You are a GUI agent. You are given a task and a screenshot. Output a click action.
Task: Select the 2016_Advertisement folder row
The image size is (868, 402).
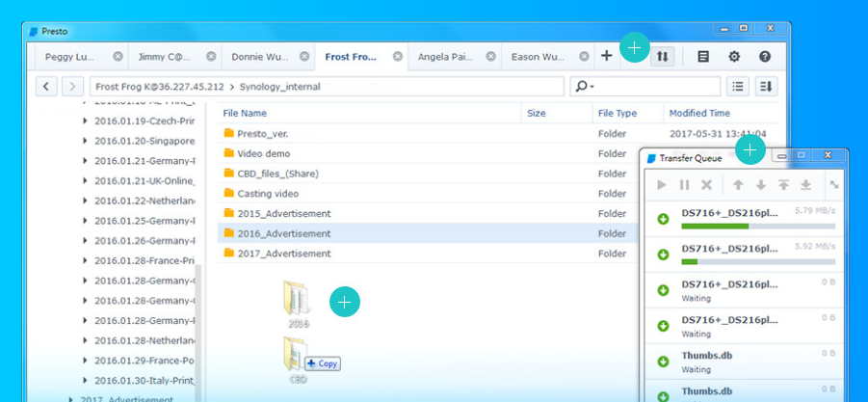coord(429,233)
